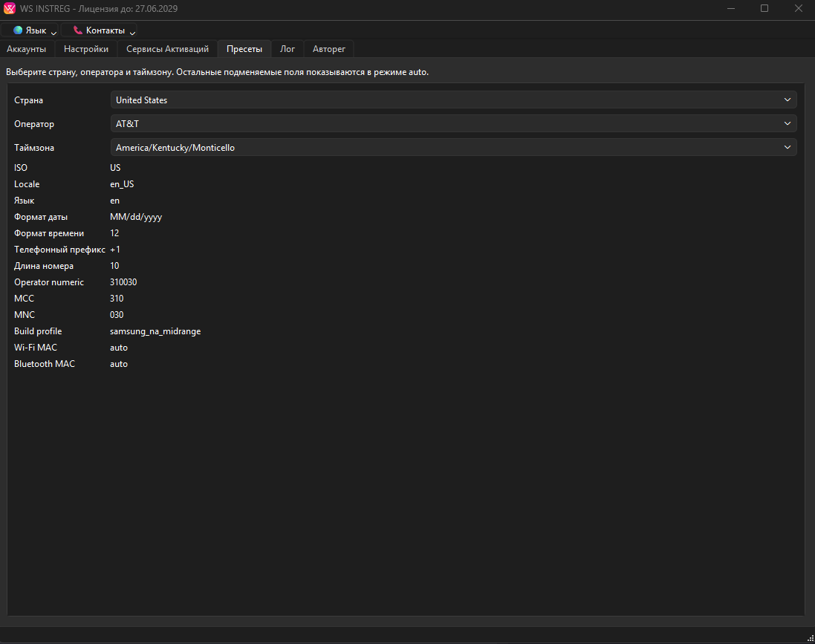Minimize the WS INSTREG window
The height and width of the screenshot is (644, 815).
click(731, 8)
